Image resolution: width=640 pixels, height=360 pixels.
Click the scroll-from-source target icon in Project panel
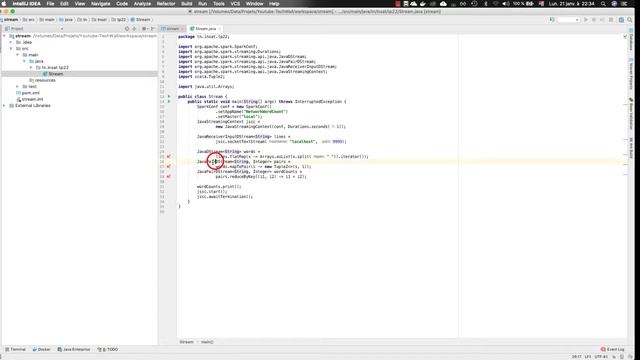tap(127, 29)
